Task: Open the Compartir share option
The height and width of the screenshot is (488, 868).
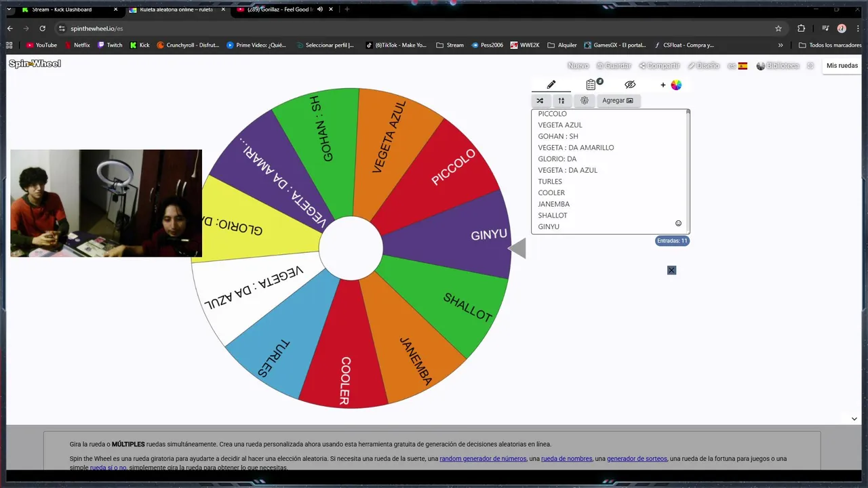Action: [x=659, y=66]
